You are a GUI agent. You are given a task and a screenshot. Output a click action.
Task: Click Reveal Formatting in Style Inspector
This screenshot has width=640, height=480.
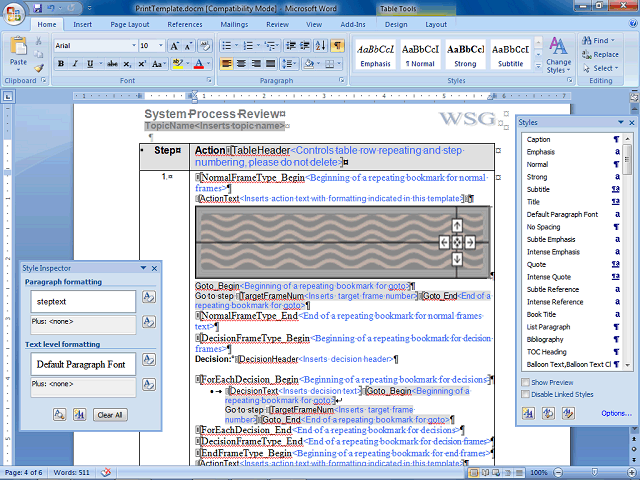click(60, 415)
